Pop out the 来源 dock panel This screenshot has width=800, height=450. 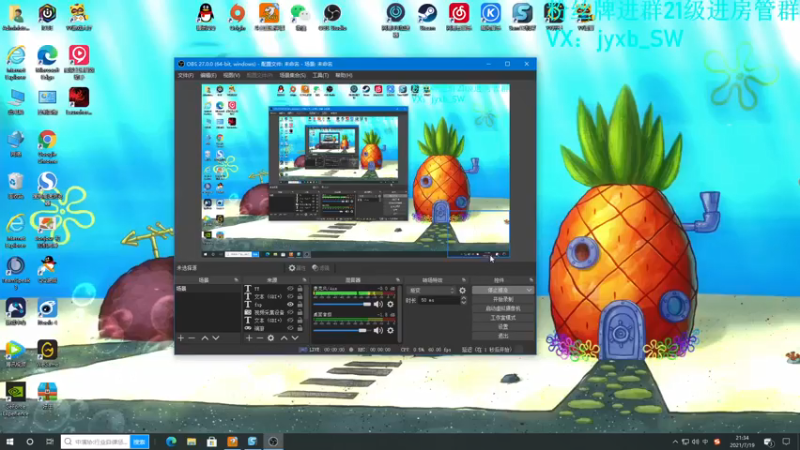304,280
